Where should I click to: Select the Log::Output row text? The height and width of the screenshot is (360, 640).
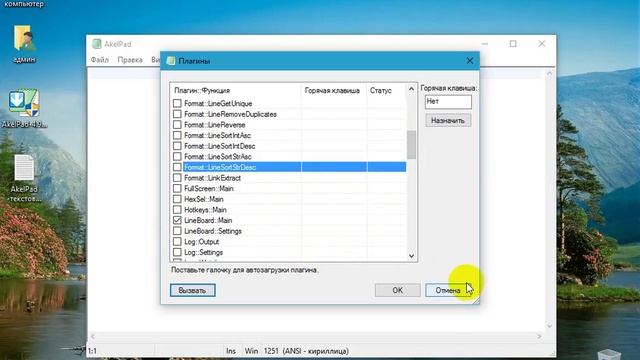pos(202,242)
